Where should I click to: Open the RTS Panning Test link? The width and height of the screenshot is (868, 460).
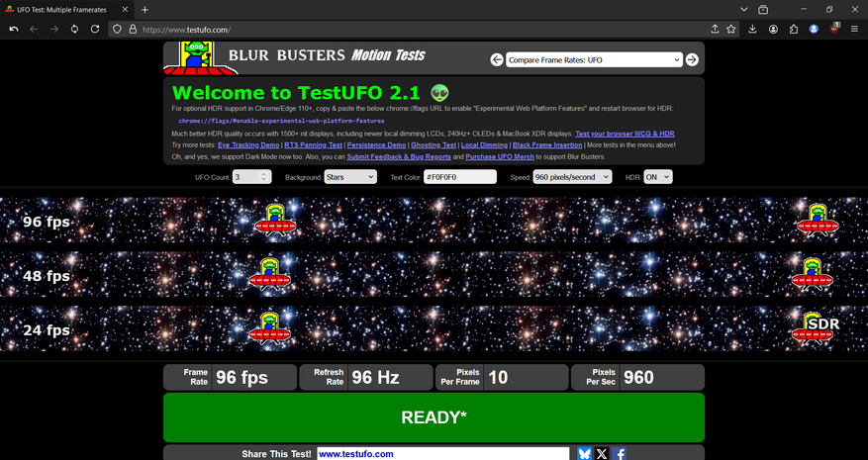[314, 145]
